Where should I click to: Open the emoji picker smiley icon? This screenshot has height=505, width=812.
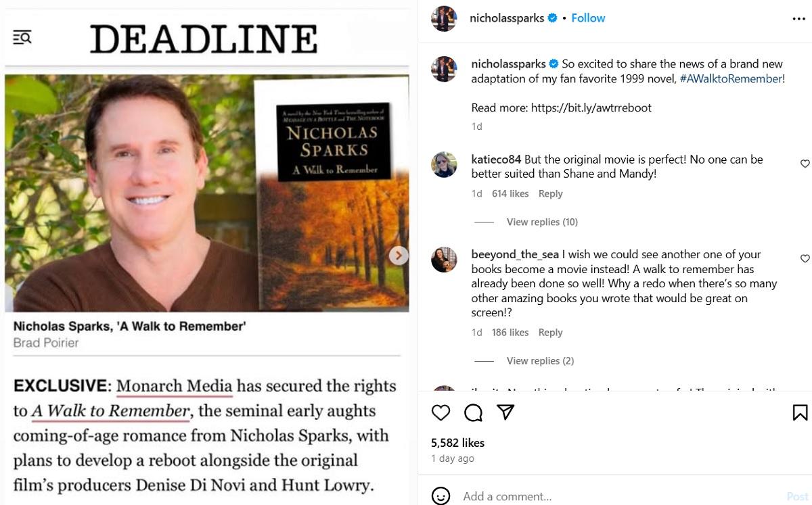tap(441, 496)
